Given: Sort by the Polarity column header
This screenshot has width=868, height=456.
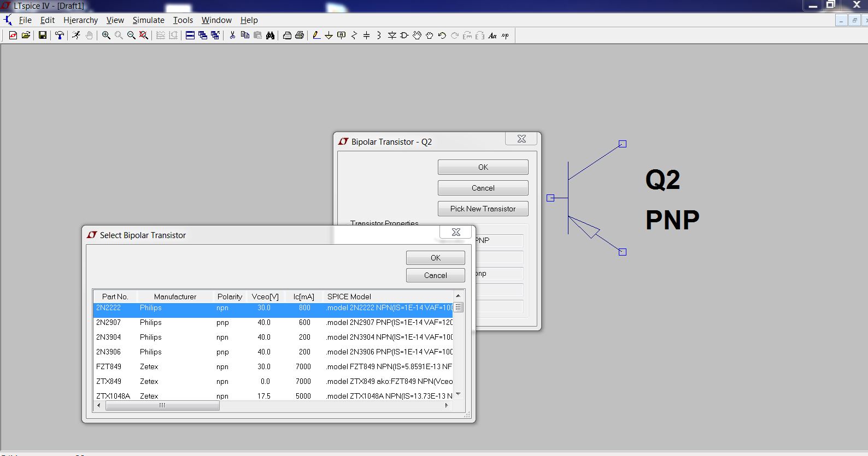Looking at the screenshot, I should tap(230, 297).
